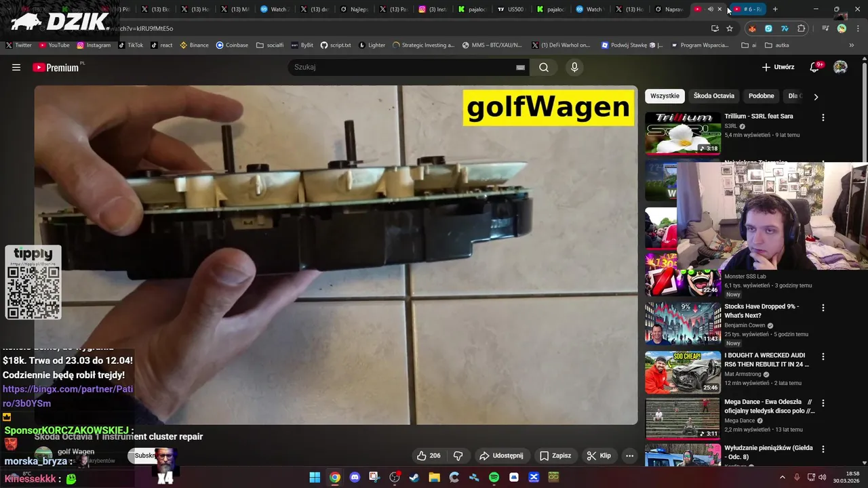
Task: Click the search magnifier button
Action: coord(544,67)
